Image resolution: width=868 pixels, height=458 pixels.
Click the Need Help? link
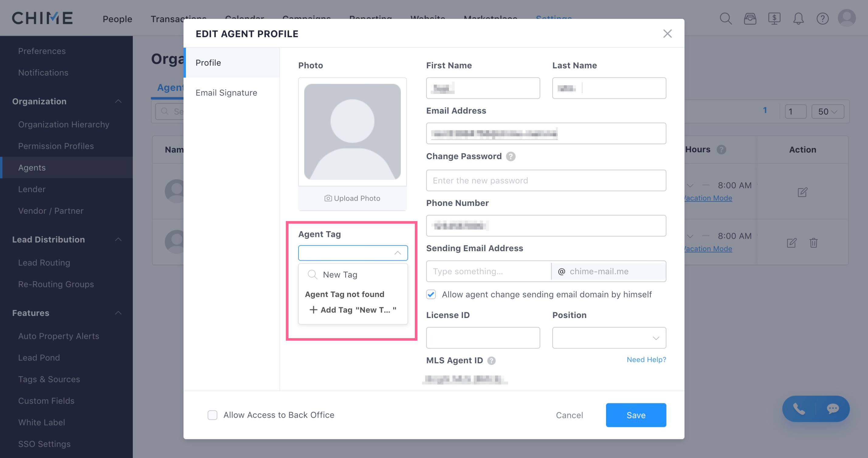pyautogui.click(x=646, y=359)
